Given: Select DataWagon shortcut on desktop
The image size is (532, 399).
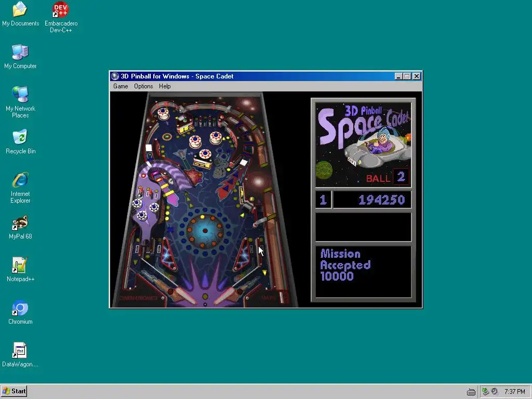Looking at the screenshot, I should [x=20, y=354].
